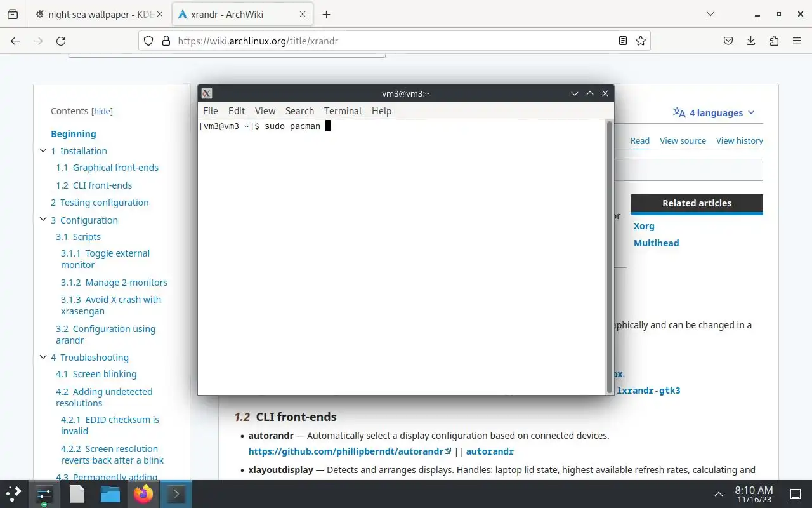Open the text document taskbar icon
The image size is (812, 508).
77,493
